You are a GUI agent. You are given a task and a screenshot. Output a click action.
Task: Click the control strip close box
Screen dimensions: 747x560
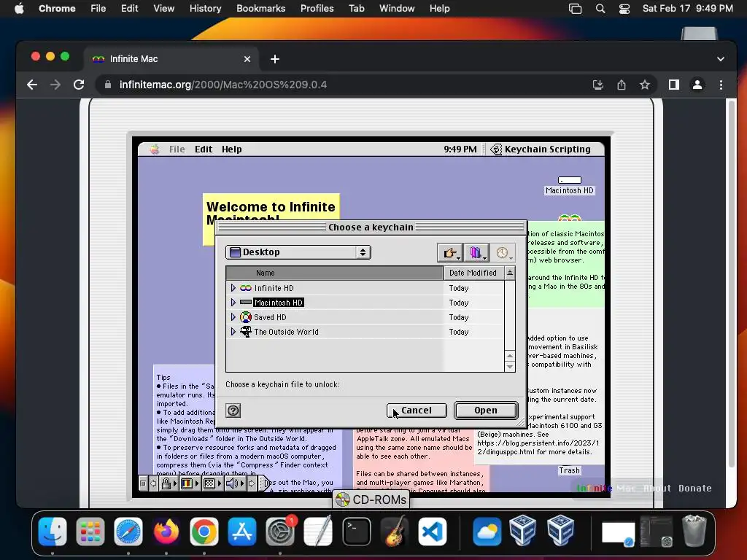point(143,484)
